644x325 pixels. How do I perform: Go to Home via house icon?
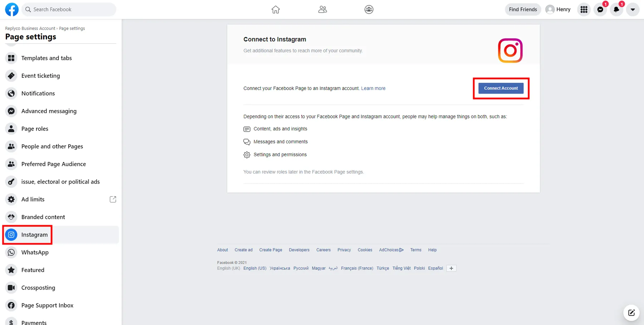click(275, 10)
